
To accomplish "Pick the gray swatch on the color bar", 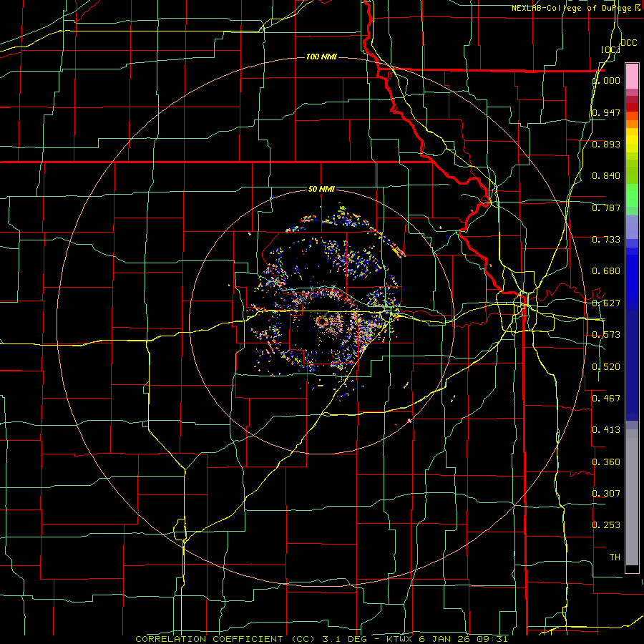I will coord(632,497).
